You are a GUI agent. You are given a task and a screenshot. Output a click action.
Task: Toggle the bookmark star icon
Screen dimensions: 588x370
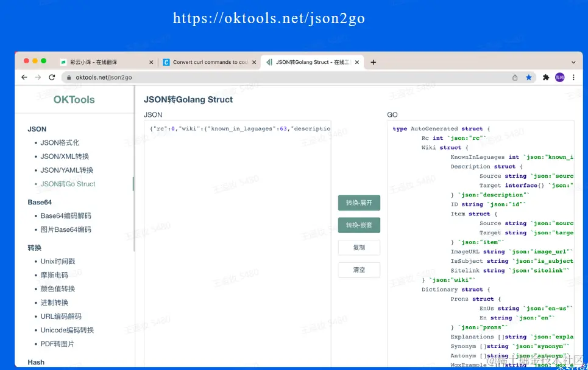point(528,77)
